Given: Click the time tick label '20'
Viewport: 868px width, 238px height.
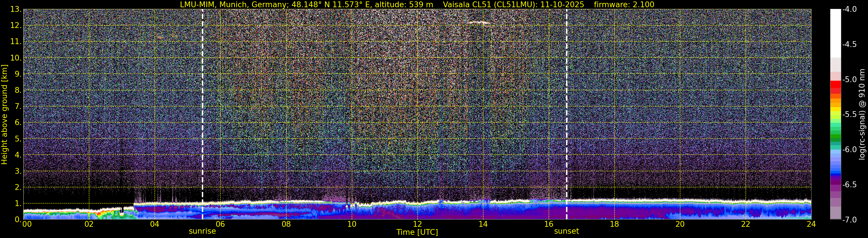Looking at the screenshot, I should pos(680,224).
